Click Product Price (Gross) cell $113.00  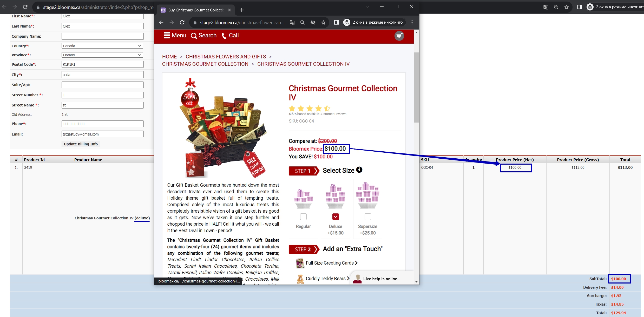[578, 167]
